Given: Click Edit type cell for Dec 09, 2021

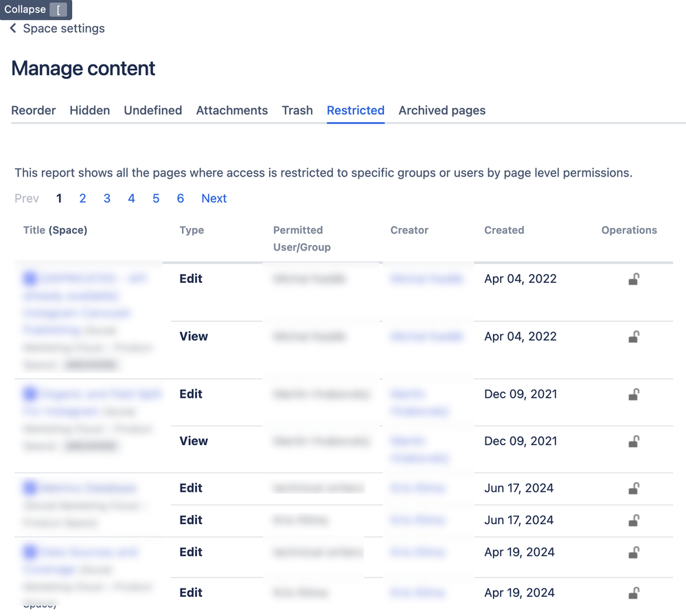Looking at the screenshot, I should pyautogui.click(x=191, y=394).
